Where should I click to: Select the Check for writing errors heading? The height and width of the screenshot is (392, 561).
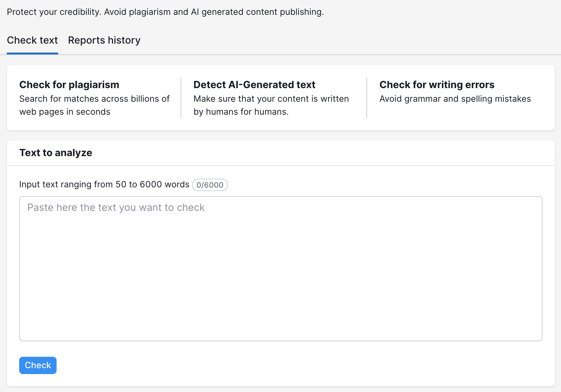coord(437,84)
